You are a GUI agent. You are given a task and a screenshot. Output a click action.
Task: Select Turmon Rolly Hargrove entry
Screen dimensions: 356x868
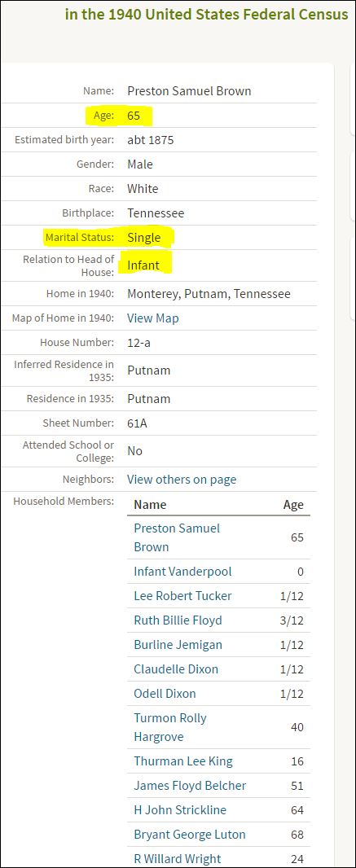170,727
